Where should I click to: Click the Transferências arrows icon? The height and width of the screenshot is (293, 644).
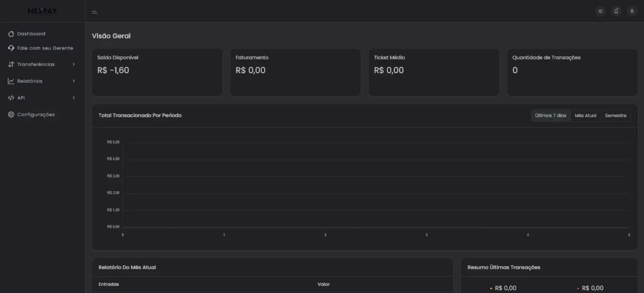pyautogui.click(x=11, y=65)
